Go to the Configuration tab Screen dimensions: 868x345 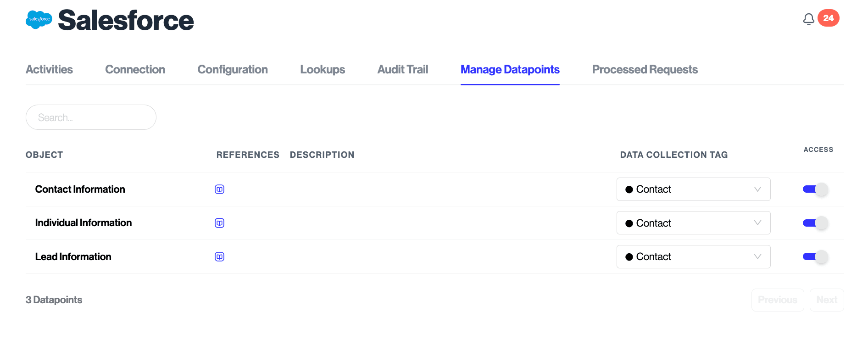(232, 70)
